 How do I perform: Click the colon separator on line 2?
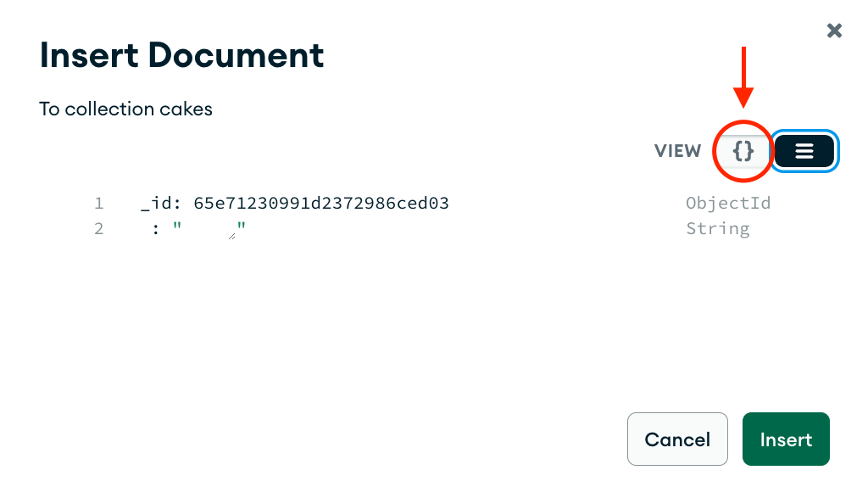point(156,229)
